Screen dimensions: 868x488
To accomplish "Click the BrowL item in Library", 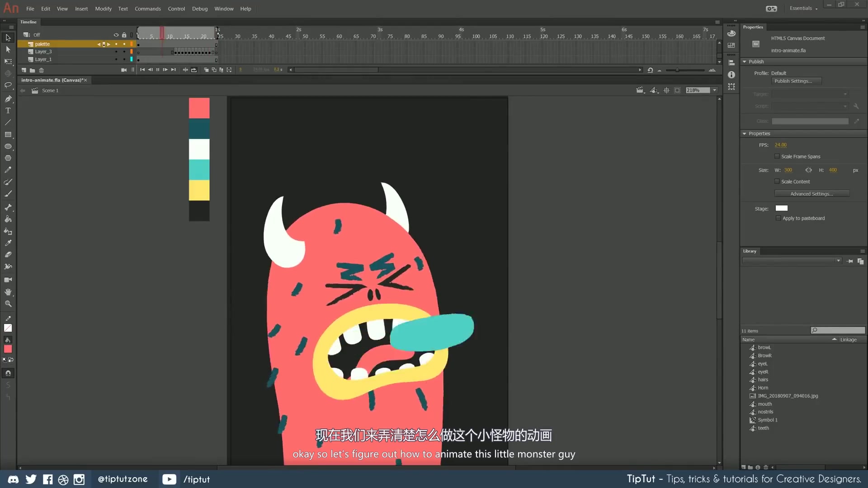I will (x=765, y=347).
